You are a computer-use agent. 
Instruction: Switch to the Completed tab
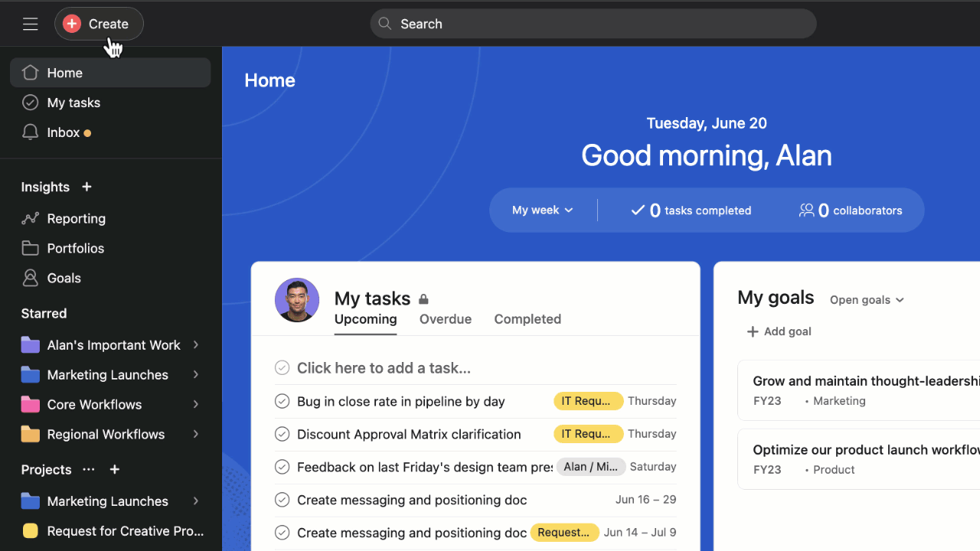click(527, 319)
